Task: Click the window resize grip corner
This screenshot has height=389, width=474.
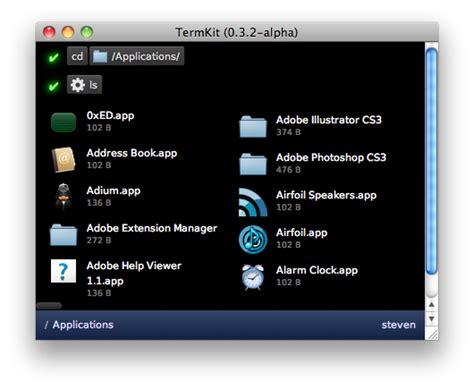Action: tap(432, 334)
